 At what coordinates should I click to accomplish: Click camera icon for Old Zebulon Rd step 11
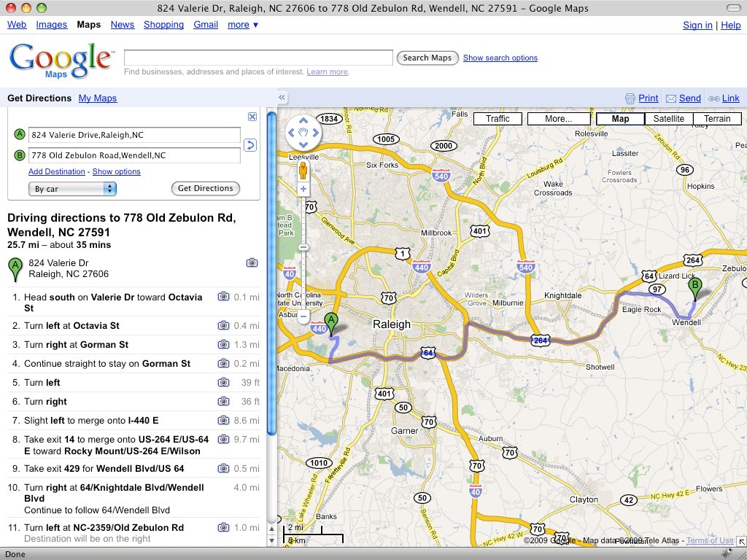click(223, 527)
